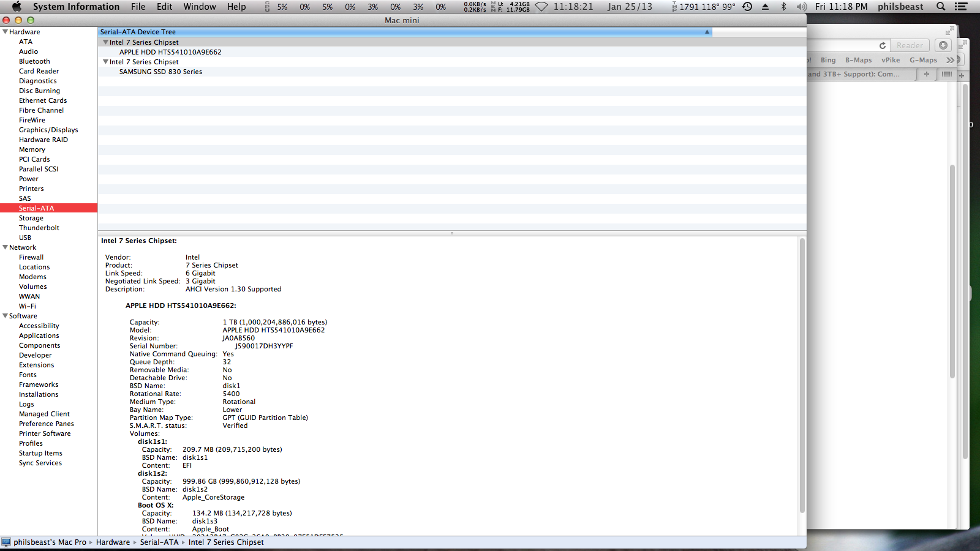
Task: Click the Wi-Fi signal diamond icon
Action: (x=541, y=7)
